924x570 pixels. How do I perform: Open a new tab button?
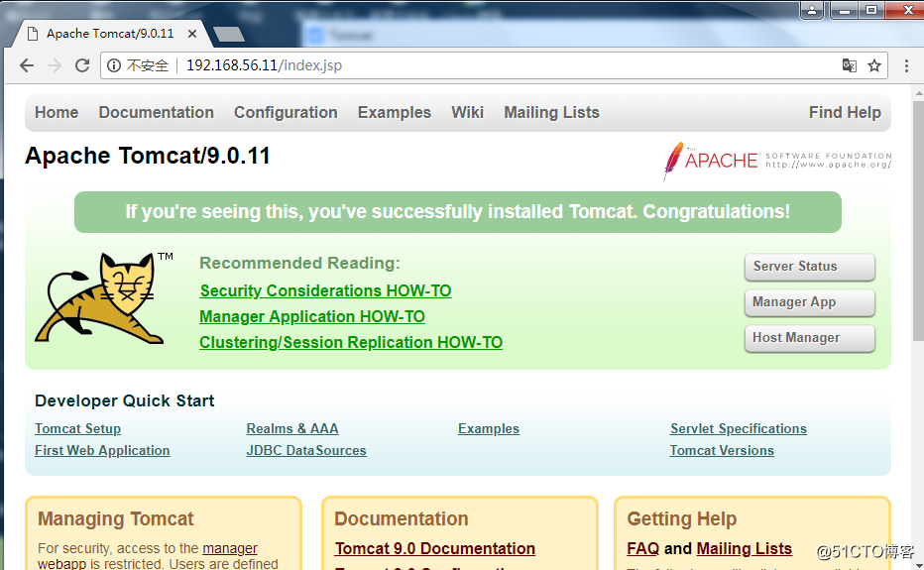[x=229, y=34]
